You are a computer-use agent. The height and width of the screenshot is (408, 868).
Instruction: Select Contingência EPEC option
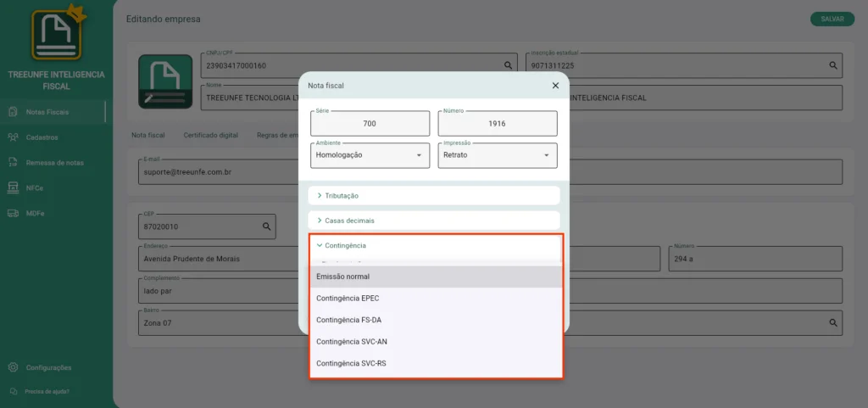pos(436,299)
